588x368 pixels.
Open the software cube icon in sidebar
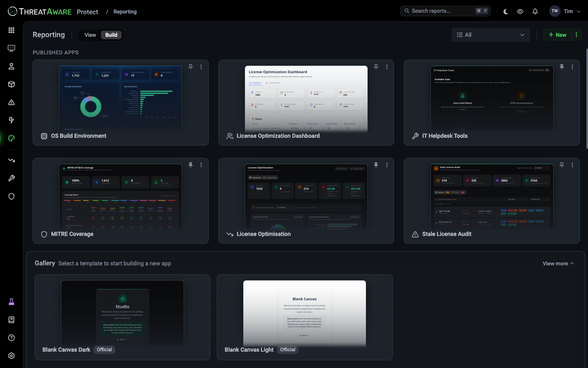tap(11, 84)
